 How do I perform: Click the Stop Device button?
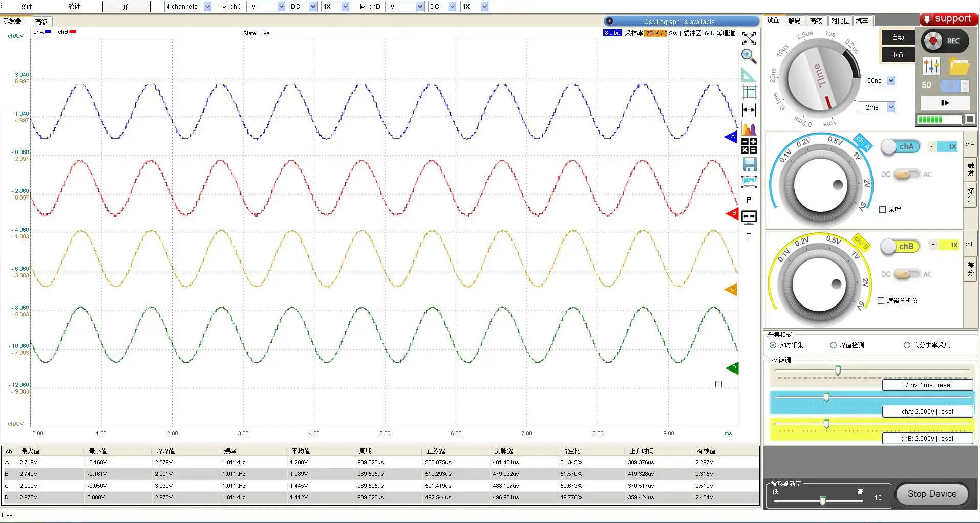click(x=931, y=494)
